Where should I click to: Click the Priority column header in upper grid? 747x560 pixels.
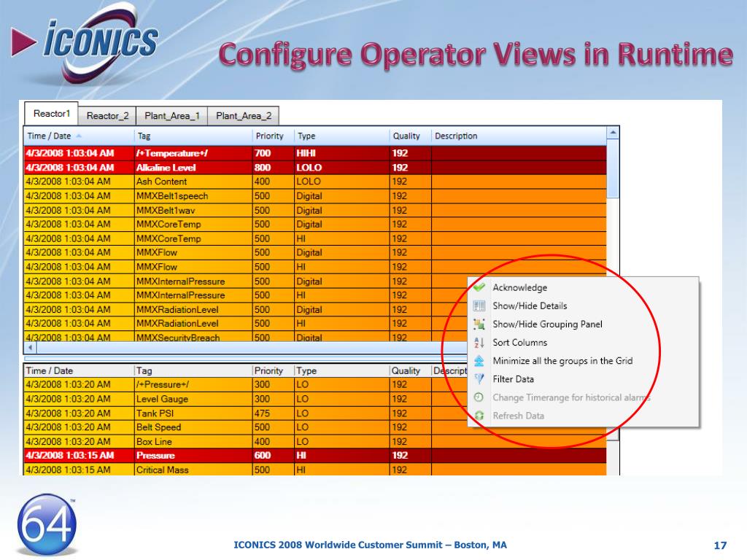(274, 136)
